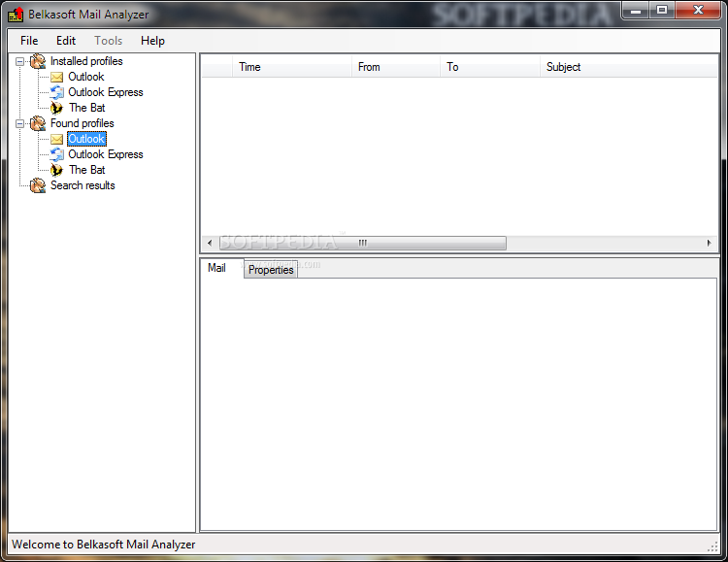Click the Belkasoft app icon in title bar
The width and height of the screenshot is (728, 562).
(16, 15)
